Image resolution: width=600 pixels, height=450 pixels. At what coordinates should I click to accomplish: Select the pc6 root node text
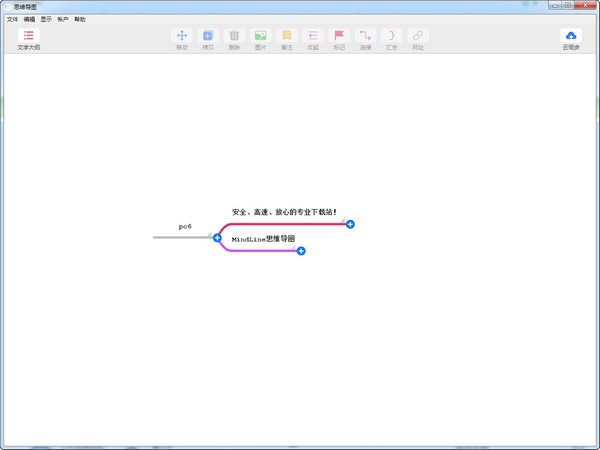[185, 227]
